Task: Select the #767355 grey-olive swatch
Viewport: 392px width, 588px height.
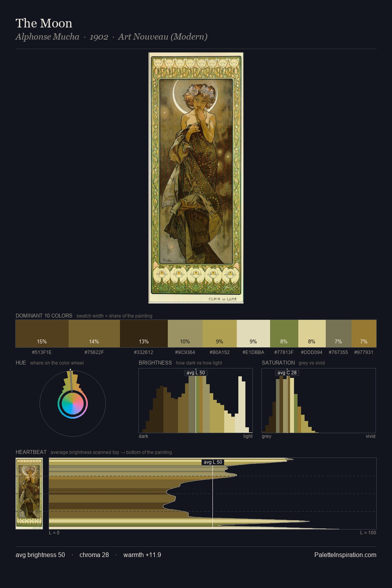Action: pos(339,334)
